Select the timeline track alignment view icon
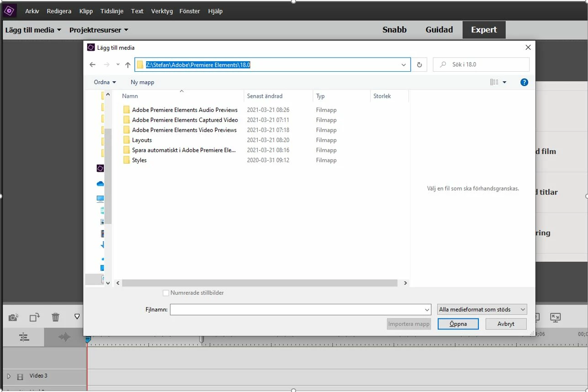 [x=24, y=337]
